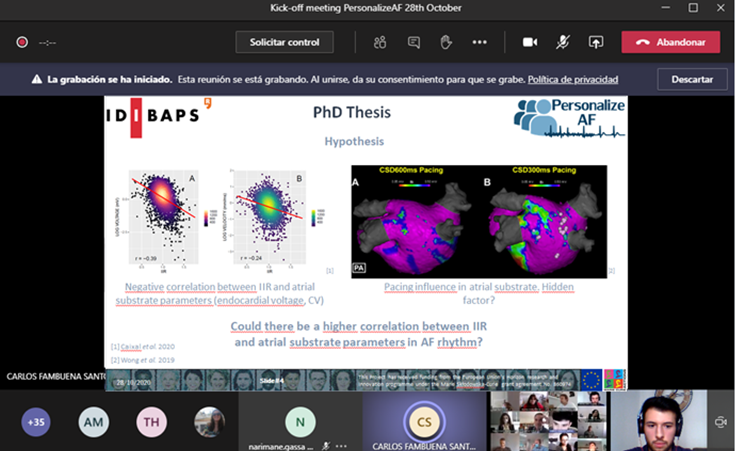Screen dimensions: 735x451
Task: Select the AM participant avatar
Action: (94, 422)
